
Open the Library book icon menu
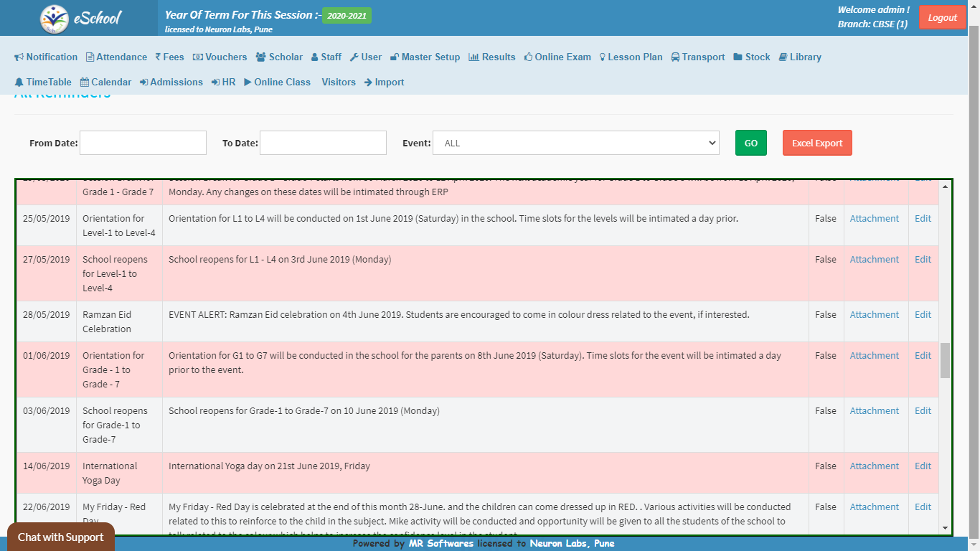(x=783, y=57)
